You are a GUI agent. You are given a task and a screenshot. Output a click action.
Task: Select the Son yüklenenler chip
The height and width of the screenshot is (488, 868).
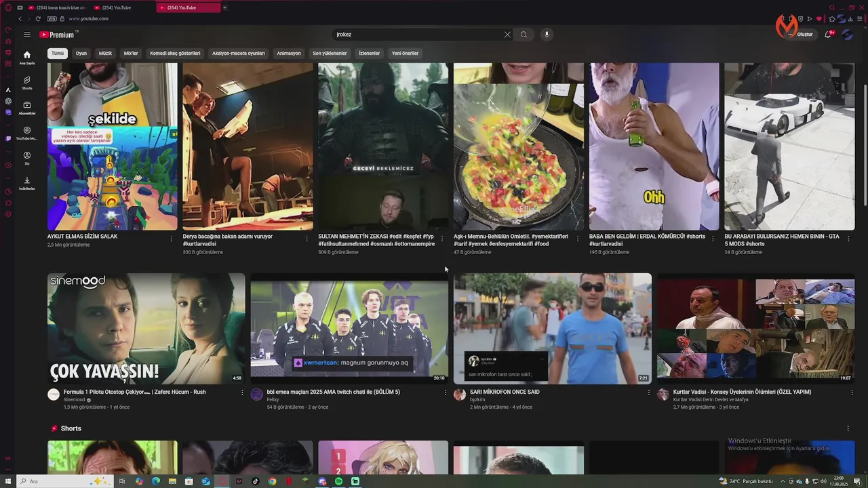pyautogui.click(x=330, y=53)
